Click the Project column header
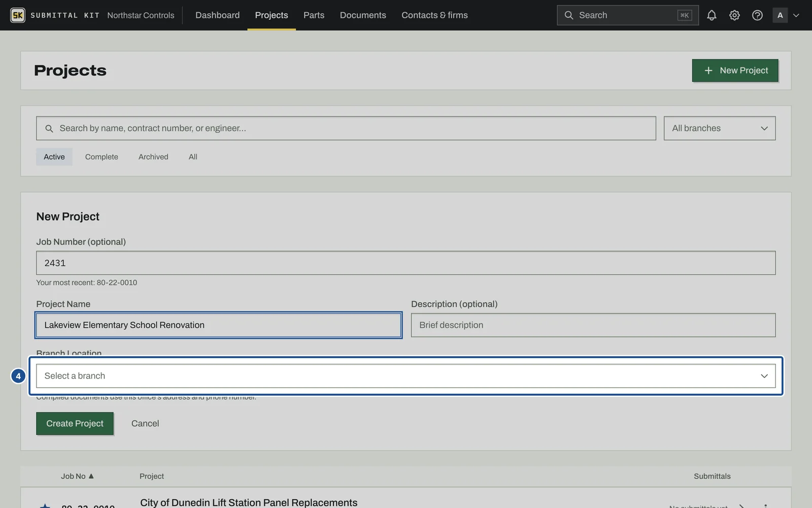This screenshot has width=812, height=508. [152, 476]
